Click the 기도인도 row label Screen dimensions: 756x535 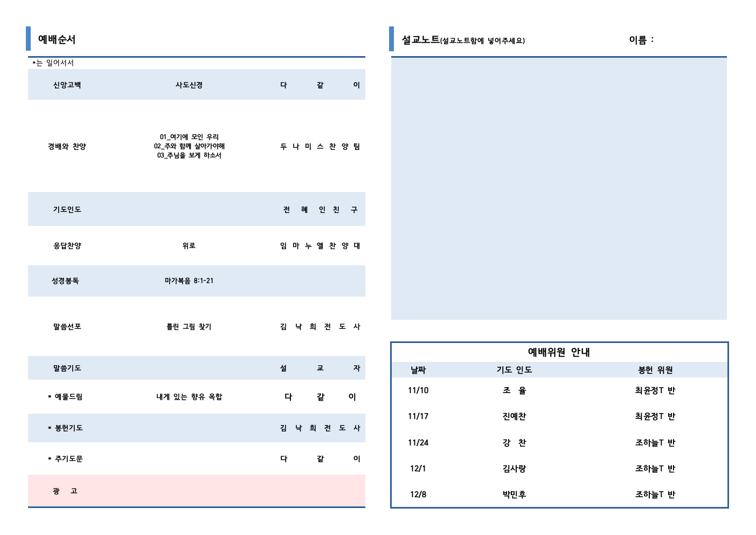67,209
